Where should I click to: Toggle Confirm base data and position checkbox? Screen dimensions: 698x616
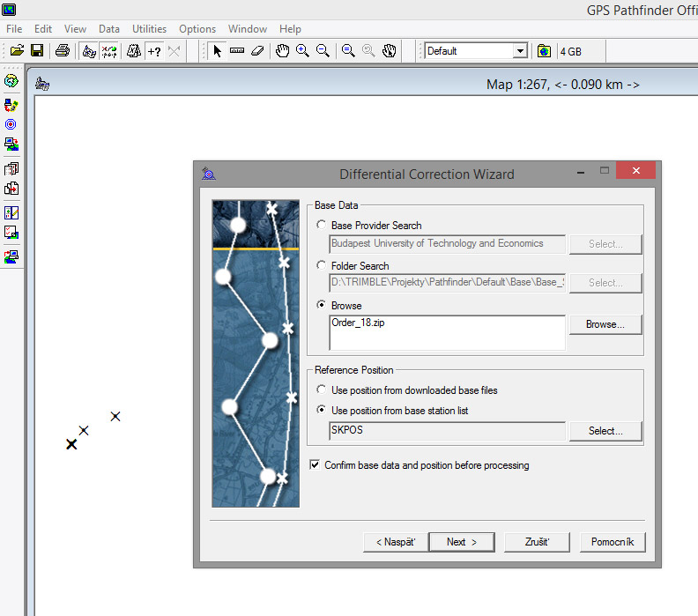click(x=315, y=465)
